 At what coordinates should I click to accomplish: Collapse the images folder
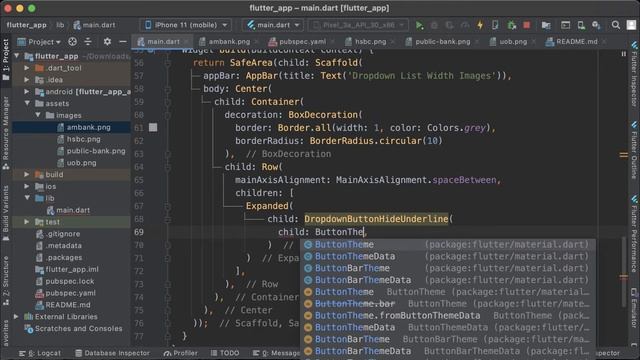[38, 115]
